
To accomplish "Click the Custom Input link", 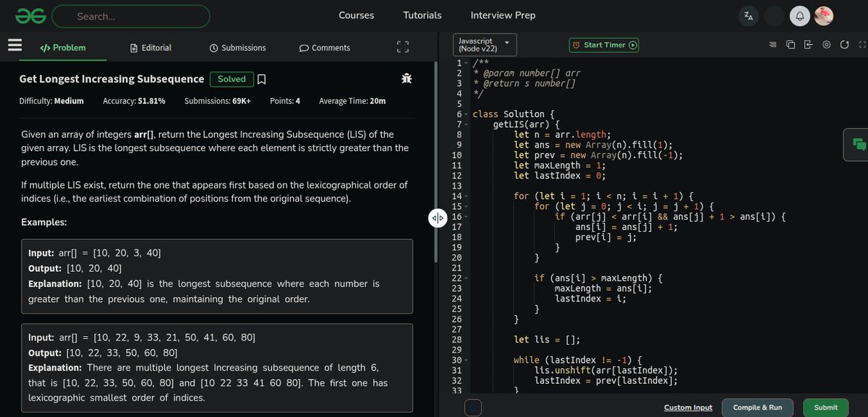I will pyautogui.click(x=688, y=408).
